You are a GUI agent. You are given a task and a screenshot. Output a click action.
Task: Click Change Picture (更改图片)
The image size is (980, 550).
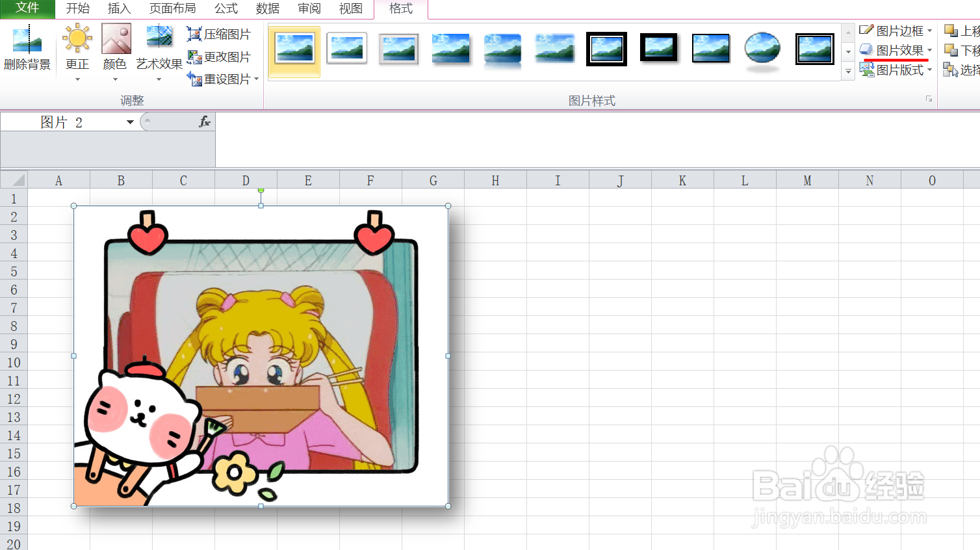218,57
